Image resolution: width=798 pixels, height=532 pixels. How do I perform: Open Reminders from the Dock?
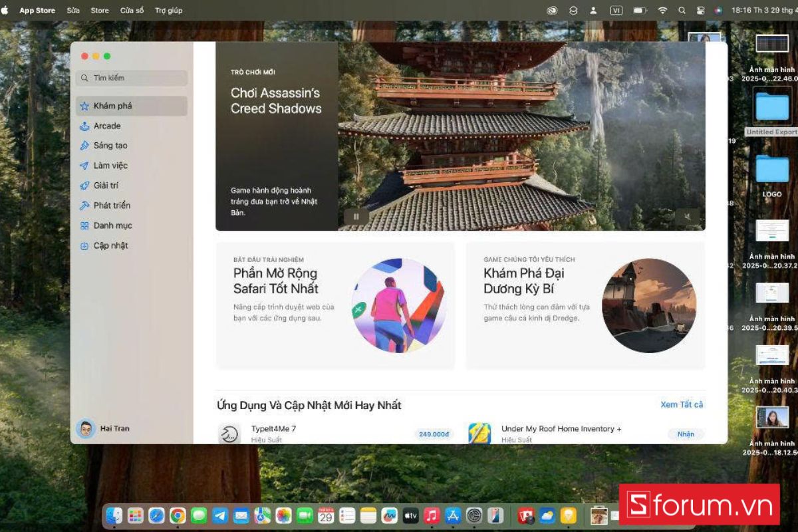pyautogui.click(x=347, y=515)
